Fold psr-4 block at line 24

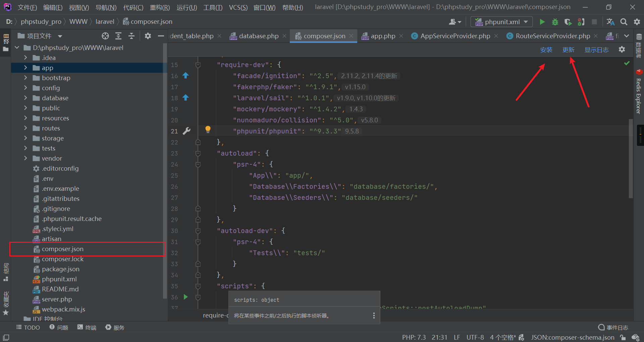tap(198, 164)
